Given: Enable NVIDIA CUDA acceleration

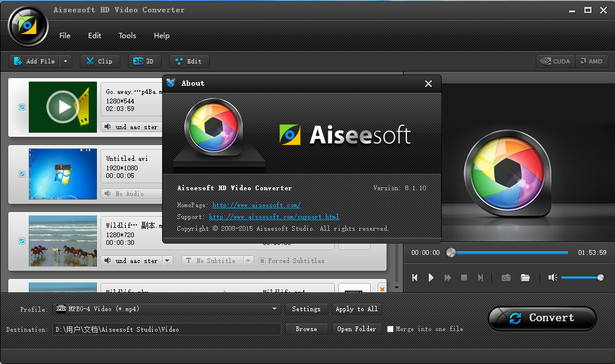Looking at the screenshot, I should [555, 61].
